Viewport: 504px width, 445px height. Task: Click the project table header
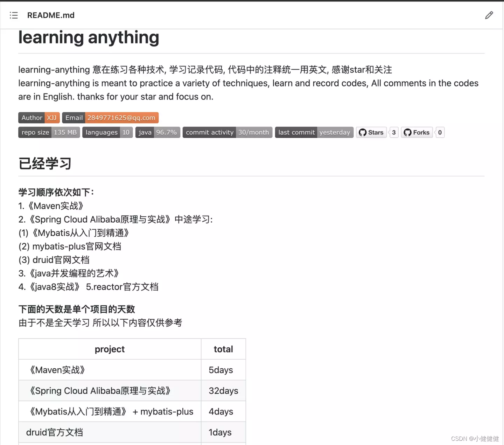110,349
